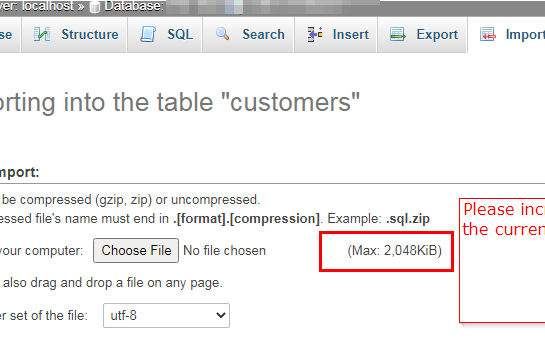
Task: Click the "No file chosen" file field
Action: coord(225,251)
